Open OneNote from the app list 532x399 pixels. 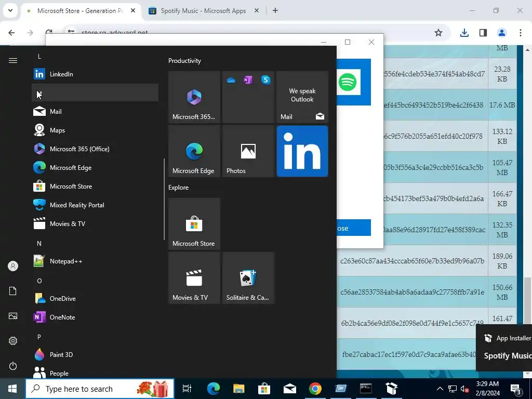tap(95, 317)
